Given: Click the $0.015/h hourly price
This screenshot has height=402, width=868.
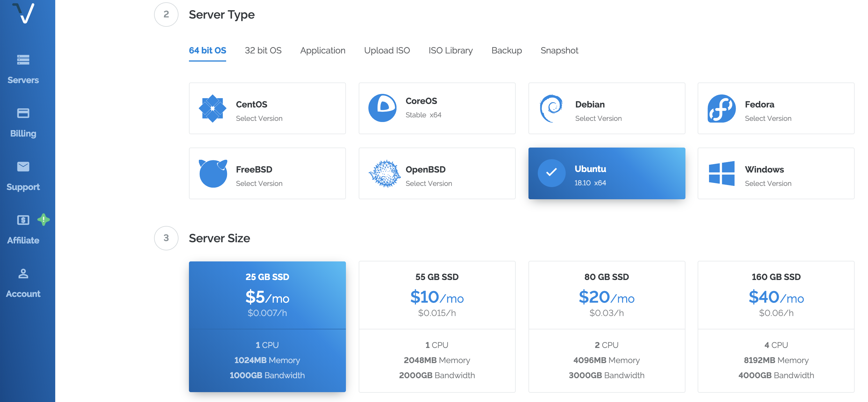Looking at the screenshot, I should 437,313.
